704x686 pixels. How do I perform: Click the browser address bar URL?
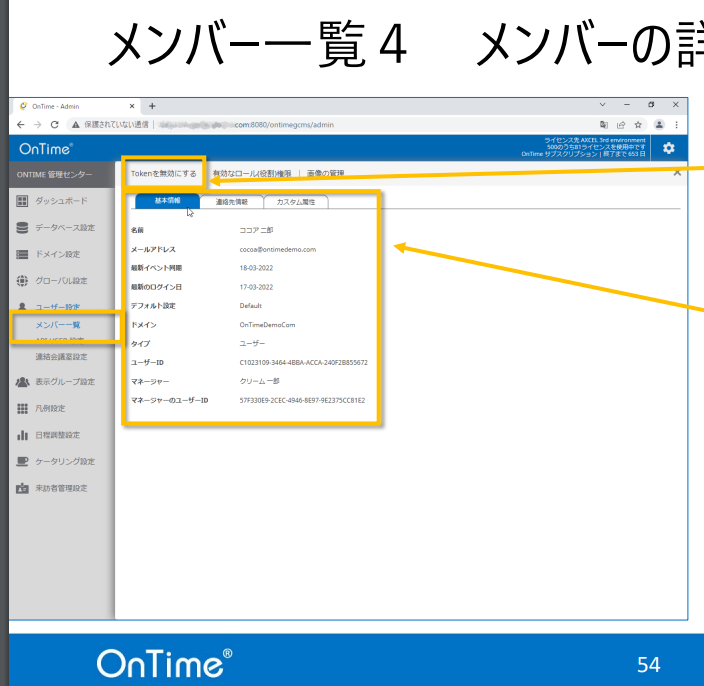(246, 125)
